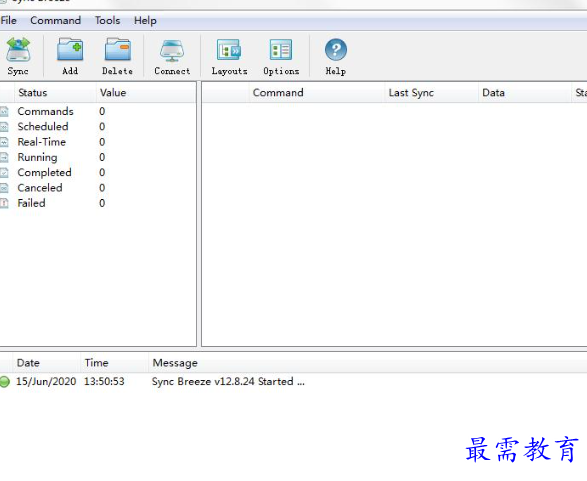Click the Scheduled status row icon
The height and width of the screenshot is (481, 587).
(x=4, y=127)
